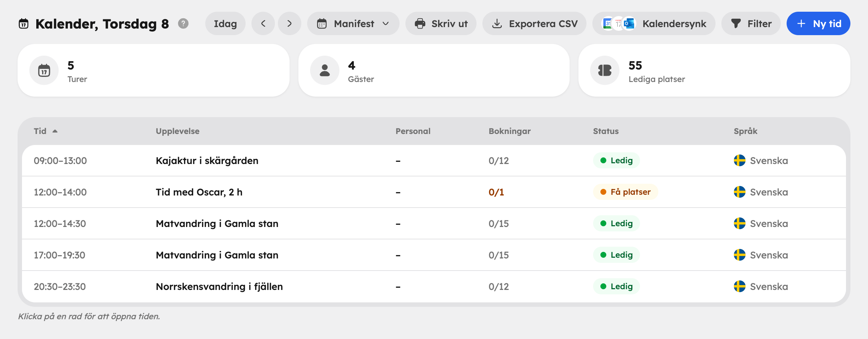This screenshot has width=868, height=339.
Task: Click the printer icon for Skriv ut
Action: pyautogui.click(x=420, y=23)
